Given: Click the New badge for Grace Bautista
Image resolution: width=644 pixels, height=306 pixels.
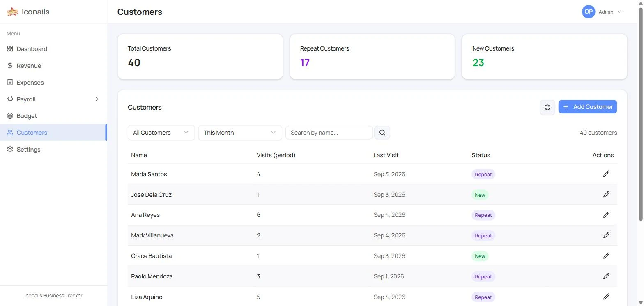Looking at the screenshot, I should (480, 256).
